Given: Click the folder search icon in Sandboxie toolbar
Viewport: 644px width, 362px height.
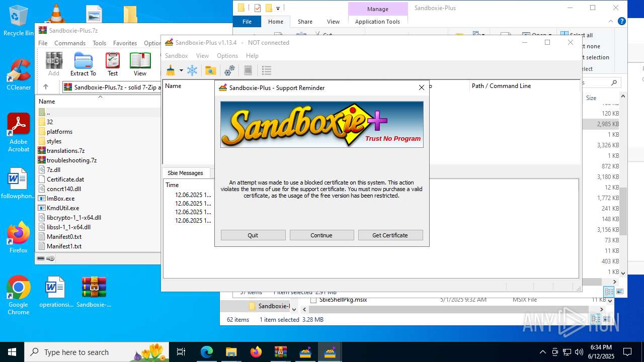Looking at the screenshot, I should pyautogui.click(x=211, y=70).
